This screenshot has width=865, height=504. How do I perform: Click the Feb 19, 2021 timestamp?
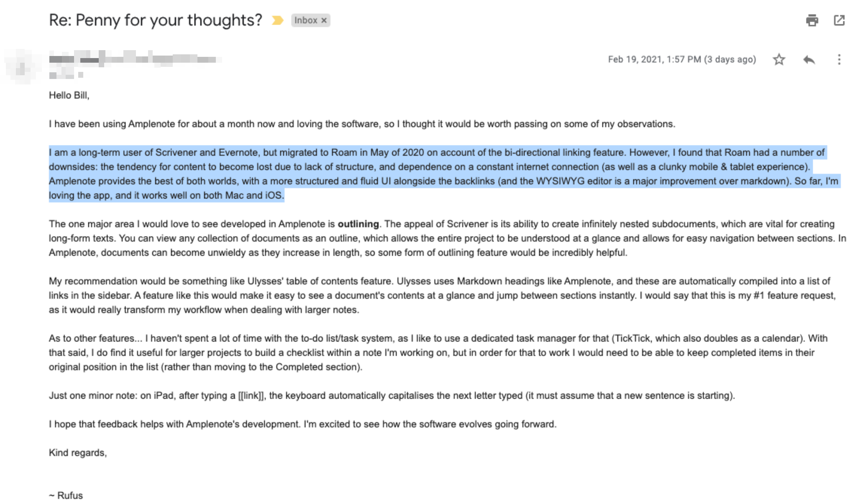682,59
